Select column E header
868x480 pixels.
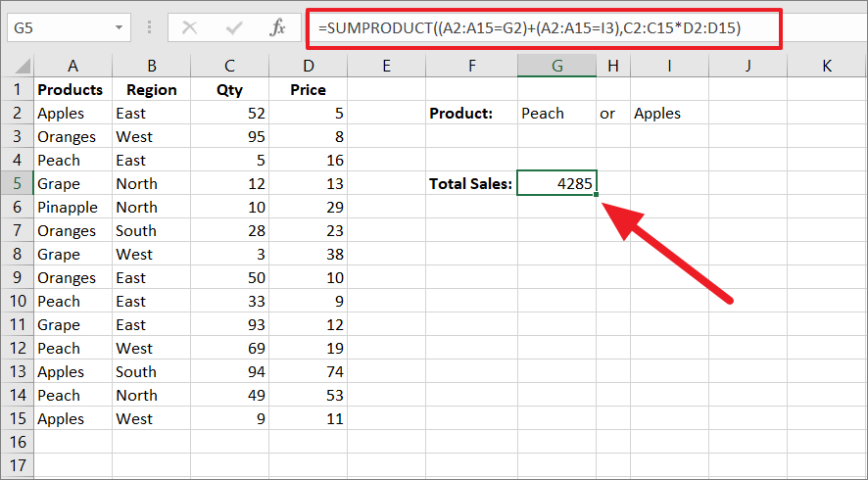point(386,66)
